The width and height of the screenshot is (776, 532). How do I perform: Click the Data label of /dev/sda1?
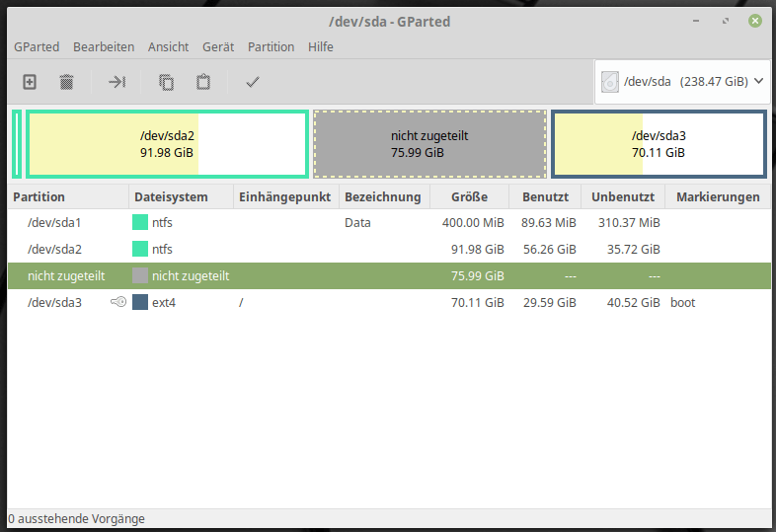pos(357,223)
